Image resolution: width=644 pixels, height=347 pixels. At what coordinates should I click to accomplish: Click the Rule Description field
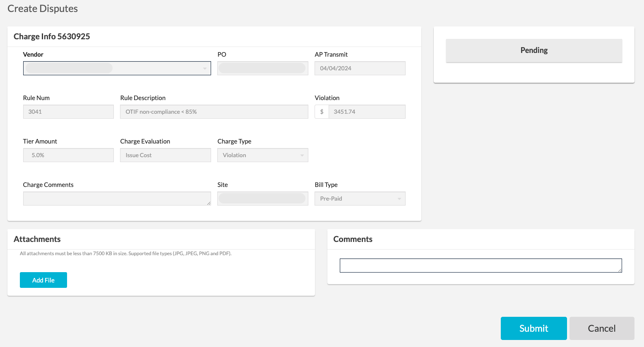(x=214, y=112)
